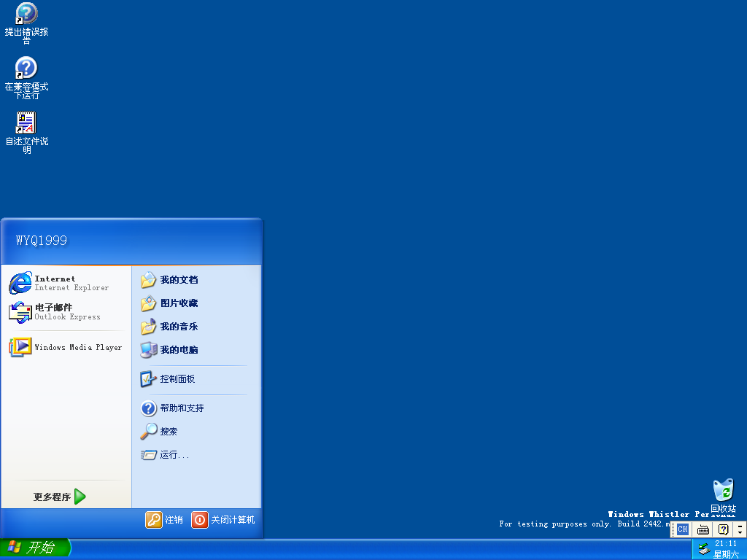The height and width of the screenshot is (560, 747).
Task: Click the WYQ1999 user name header
Action: pyautogui.click(x=42, y=240)
